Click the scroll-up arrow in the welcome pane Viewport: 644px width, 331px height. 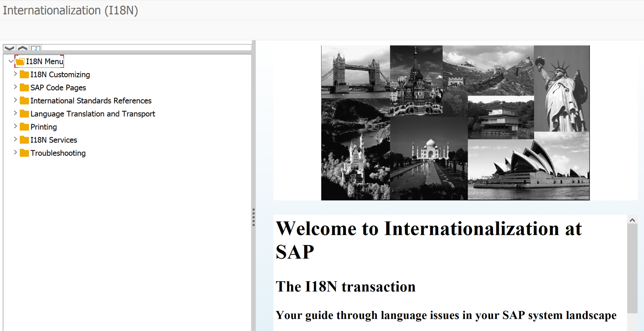tap(633, 220)
